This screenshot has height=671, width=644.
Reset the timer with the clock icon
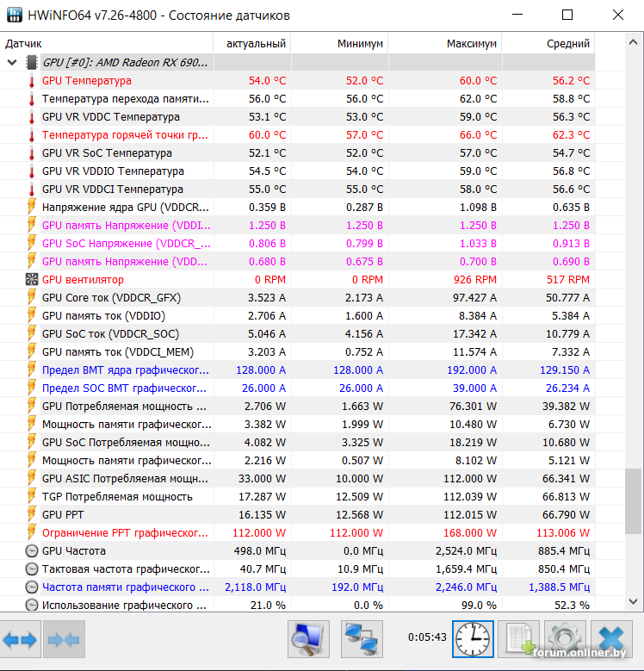473,639
